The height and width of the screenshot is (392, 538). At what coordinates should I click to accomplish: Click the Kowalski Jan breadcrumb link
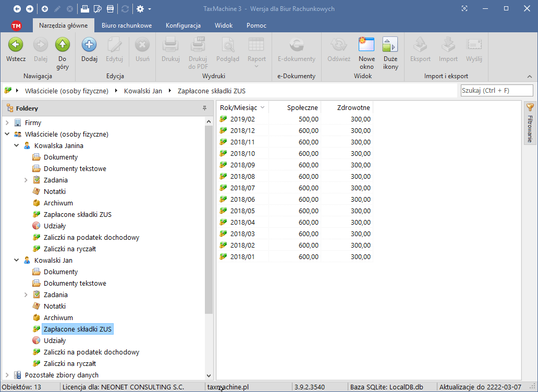143,91
